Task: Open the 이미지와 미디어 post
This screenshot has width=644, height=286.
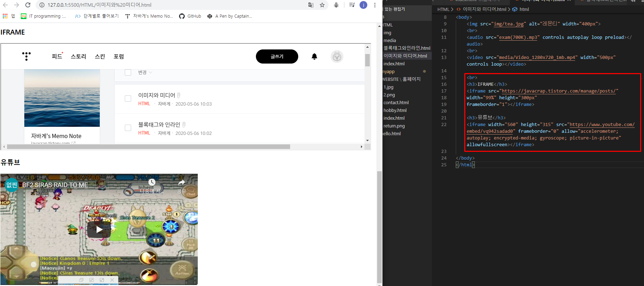Action: point(157,95)
